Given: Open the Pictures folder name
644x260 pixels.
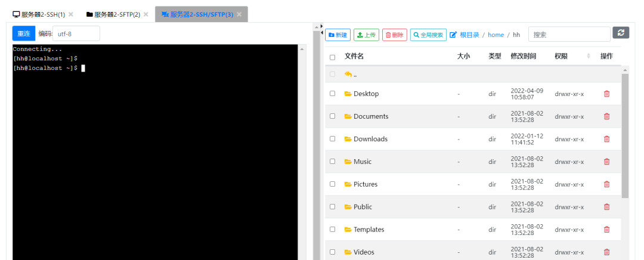Looking at the screenshot, I should click(366, 184).
